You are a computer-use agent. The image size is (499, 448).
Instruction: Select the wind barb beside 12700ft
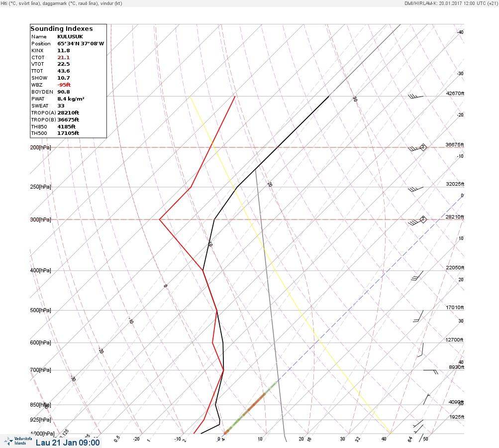420,349
